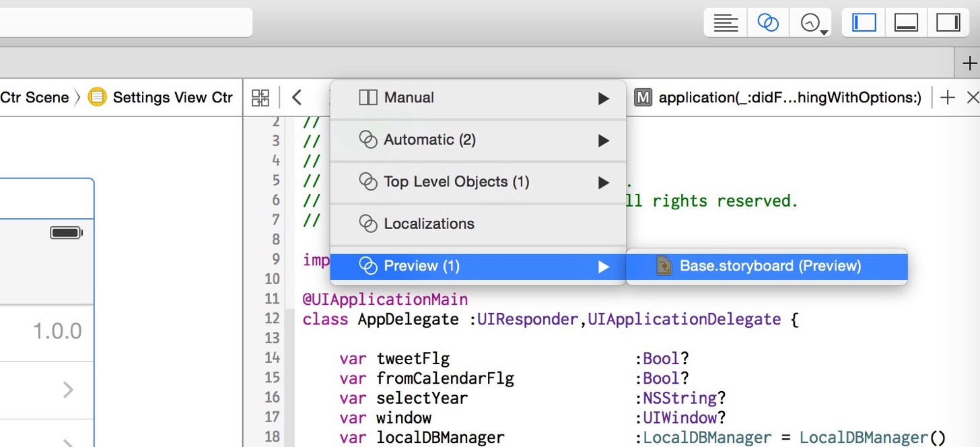Open the related items grid menu

click(260, 98)
